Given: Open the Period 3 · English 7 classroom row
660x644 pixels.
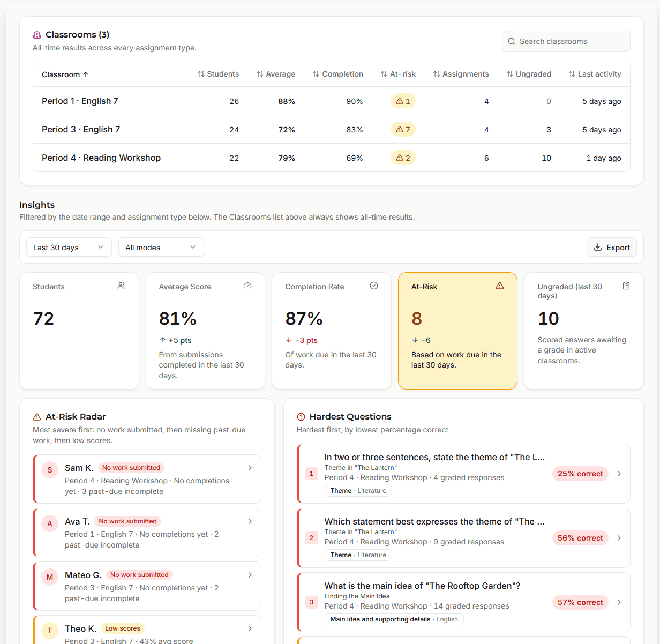Looking at the screenshot, I should 332,129.
